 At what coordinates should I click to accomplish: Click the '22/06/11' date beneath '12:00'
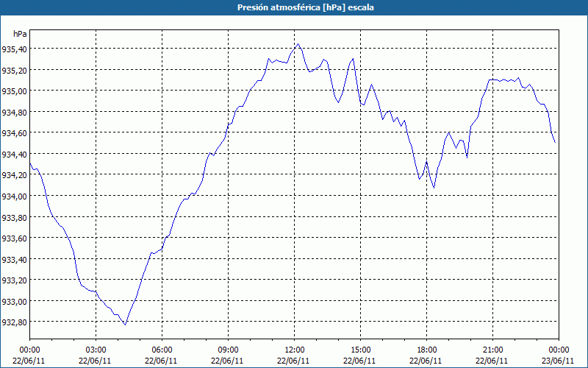coord(293,361)
